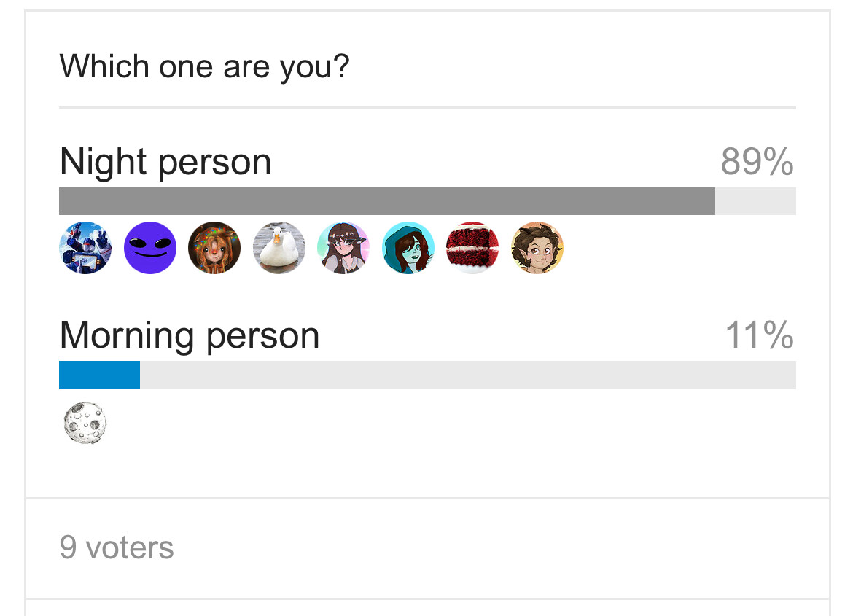Click the Transformers robot voter avatar
Viewport: 853px width, 616px height.
pos(85,248)
